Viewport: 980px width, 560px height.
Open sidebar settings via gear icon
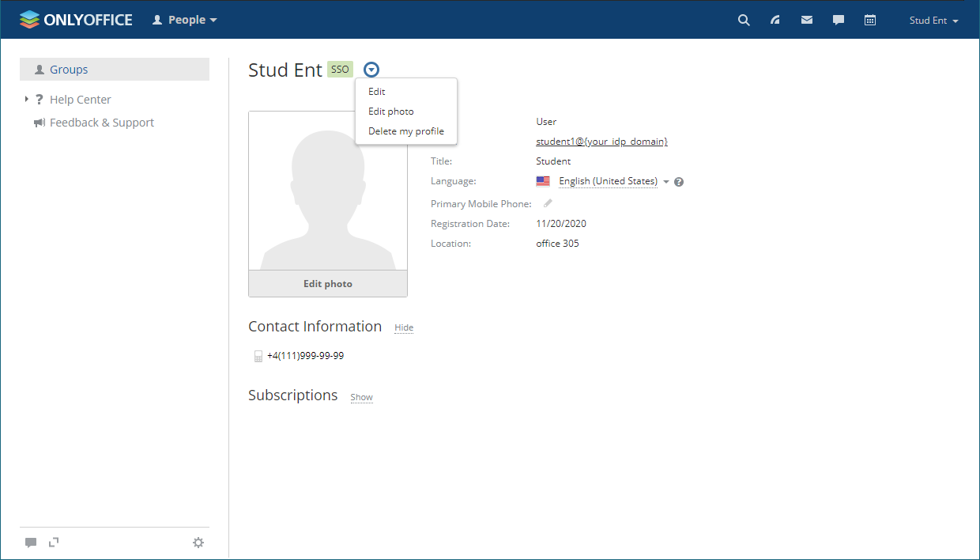pyautogui.click(x=198, y=543)
